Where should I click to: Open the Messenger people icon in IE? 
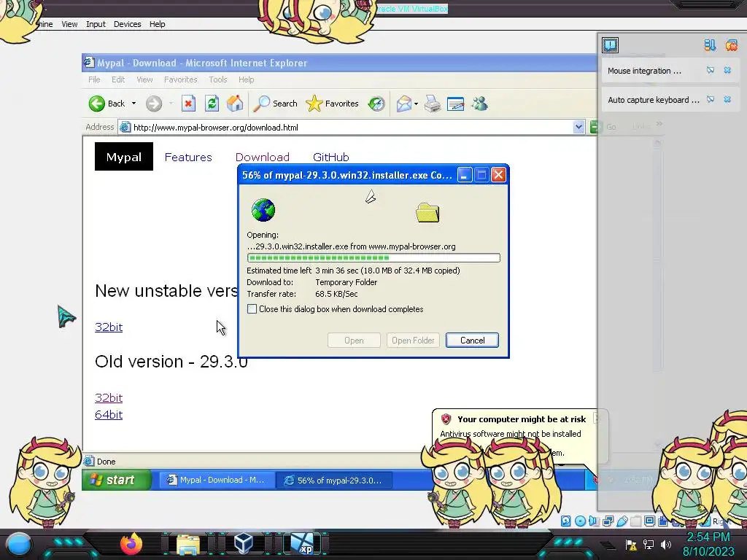click(480, 104)
